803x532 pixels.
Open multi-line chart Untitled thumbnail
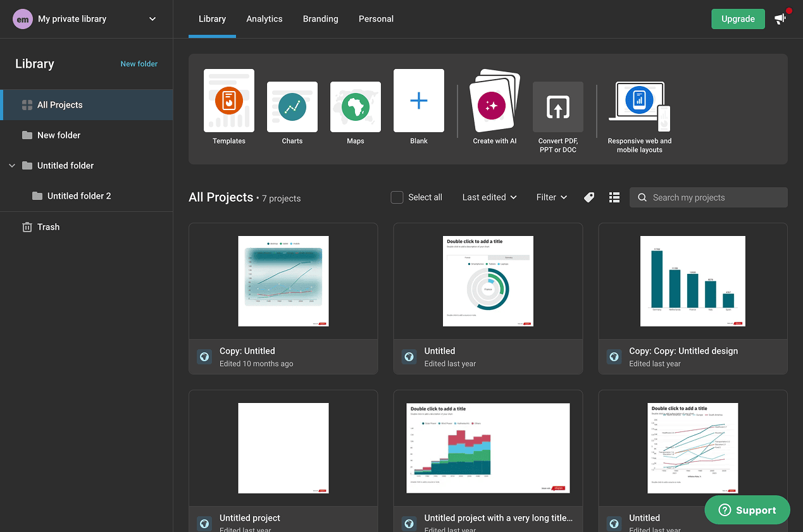click(693, 448)
